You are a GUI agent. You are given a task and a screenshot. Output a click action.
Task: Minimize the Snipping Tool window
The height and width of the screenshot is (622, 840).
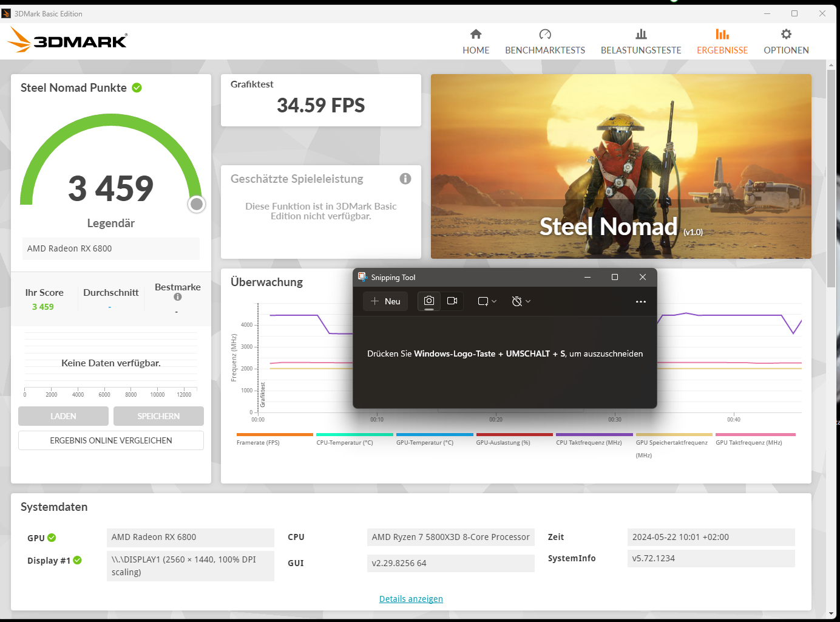pos(588,277)
